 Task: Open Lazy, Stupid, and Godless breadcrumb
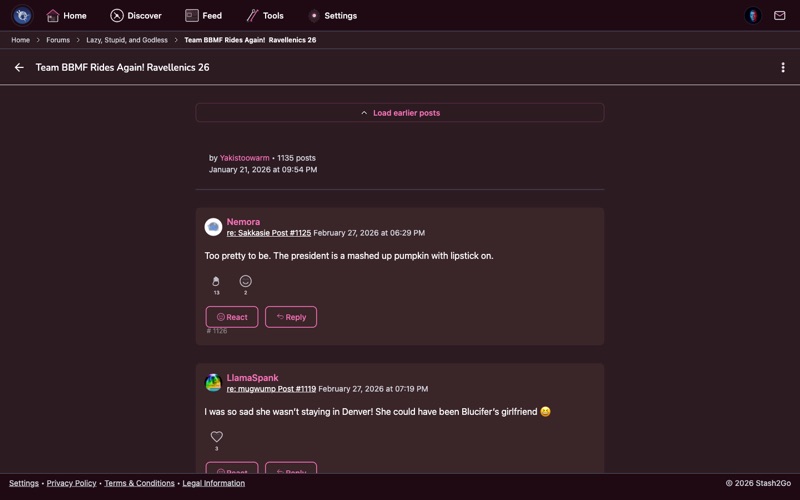click(127, 40)
